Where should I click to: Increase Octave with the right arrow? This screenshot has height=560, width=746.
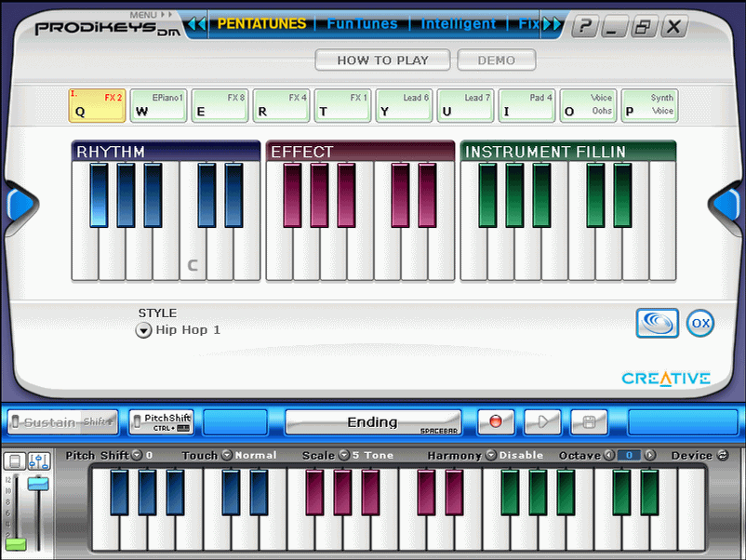(x=650, y=455)
